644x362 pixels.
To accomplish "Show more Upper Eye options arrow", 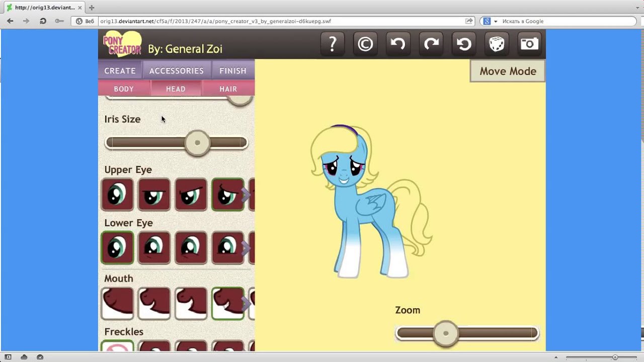I will (x=246, y=195).
